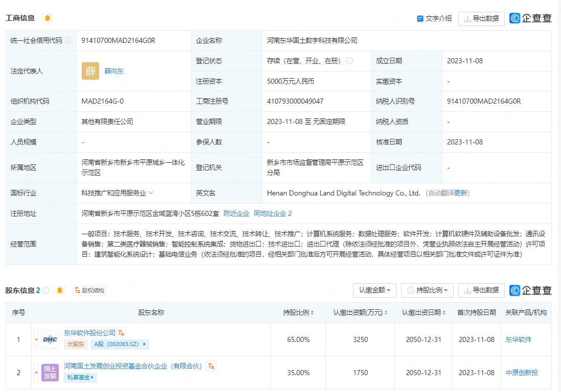Select registered capital 5000万元人民币
This screenshot has width=561, height=392.
click(291, 81)
